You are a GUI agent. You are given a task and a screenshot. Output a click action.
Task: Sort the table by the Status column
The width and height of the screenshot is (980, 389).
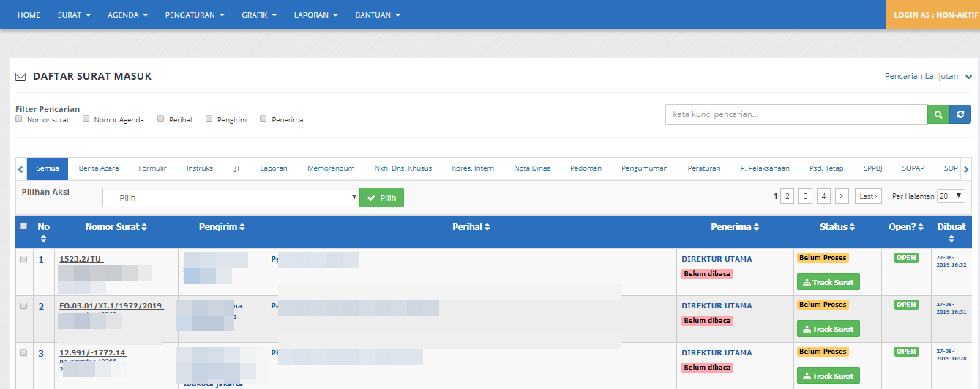[x=837, y=227]
